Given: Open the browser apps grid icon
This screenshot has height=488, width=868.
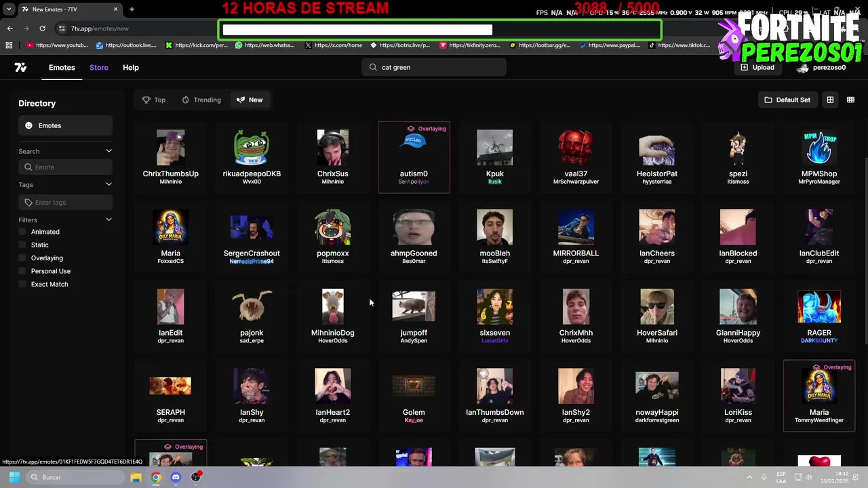Looking at the screenshot, I should (9, 45).
